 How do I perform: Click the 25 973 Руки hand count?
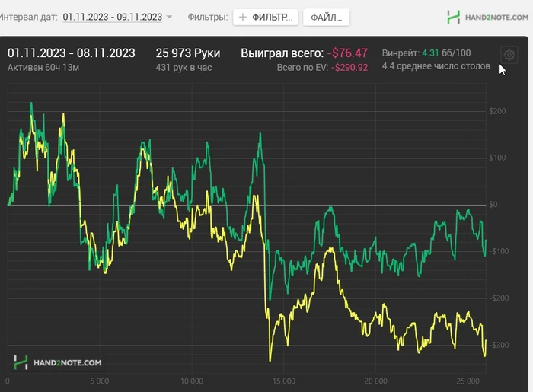pyautogui.click(x=188, y=53)
